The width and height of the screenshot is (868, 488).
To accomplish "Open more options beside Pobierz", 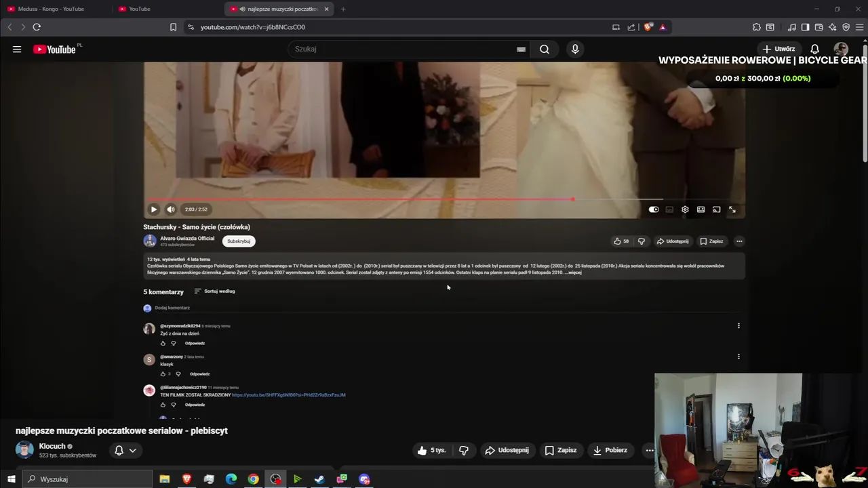I will click(650, 450).
